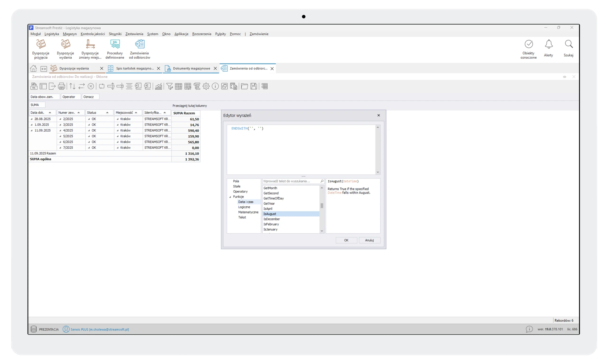The image size is (607, 364).
Task: Toggle sort arrow on Miejscowość column
Action: coord(136,113)
